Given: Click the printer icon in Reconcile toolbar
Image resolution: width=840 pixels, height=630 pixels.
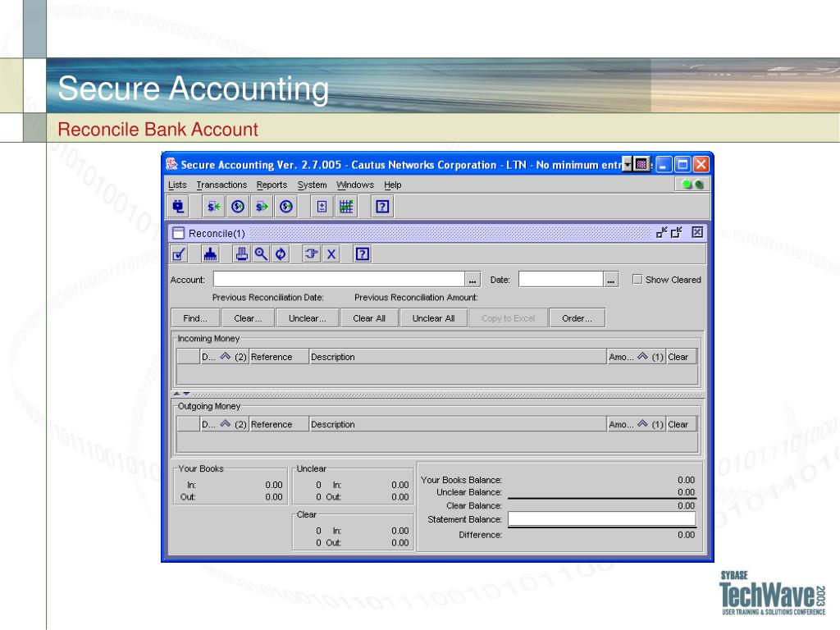Looking at the screenshot, I should [x=242, y=254].
